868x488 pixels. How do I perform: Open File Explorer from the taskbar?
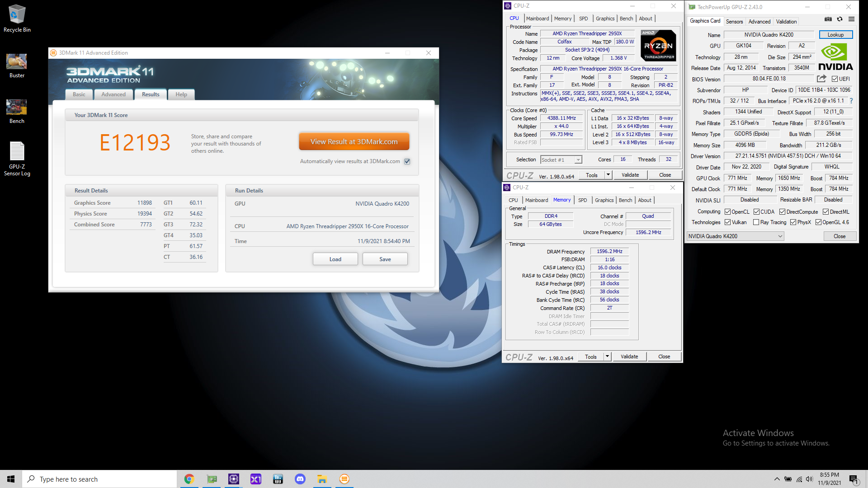[x=322, y=479]
